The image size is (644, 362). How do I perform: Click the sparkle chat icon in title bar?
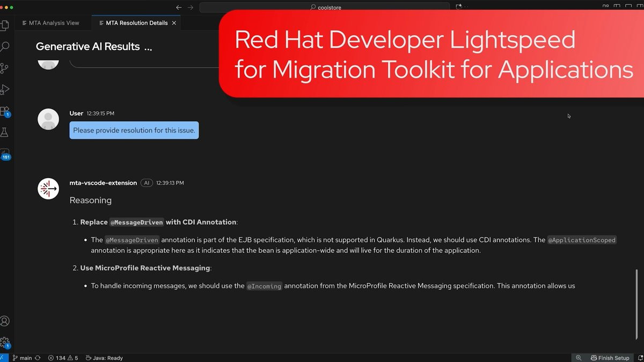tap(459, 7)
